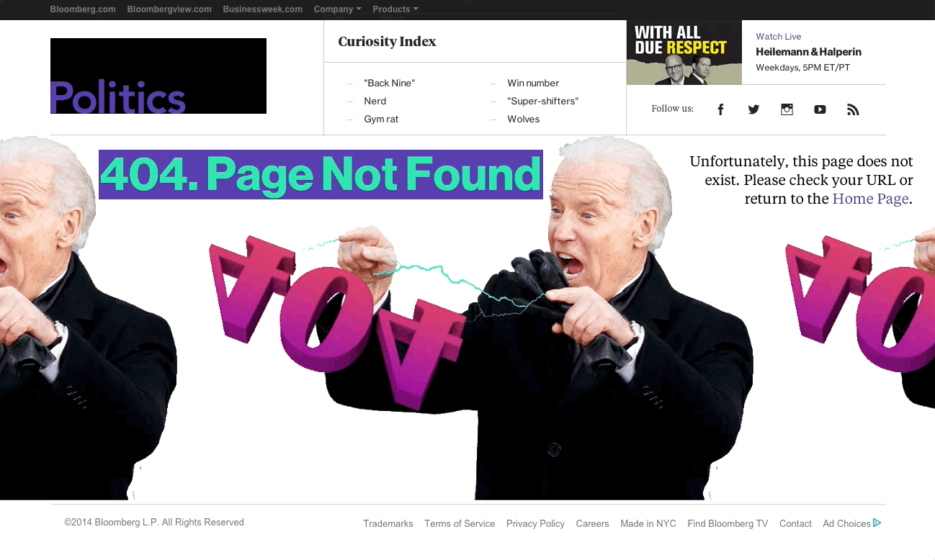Return to the Home Page link
The image size is (935, 560).
pos(870,199)
